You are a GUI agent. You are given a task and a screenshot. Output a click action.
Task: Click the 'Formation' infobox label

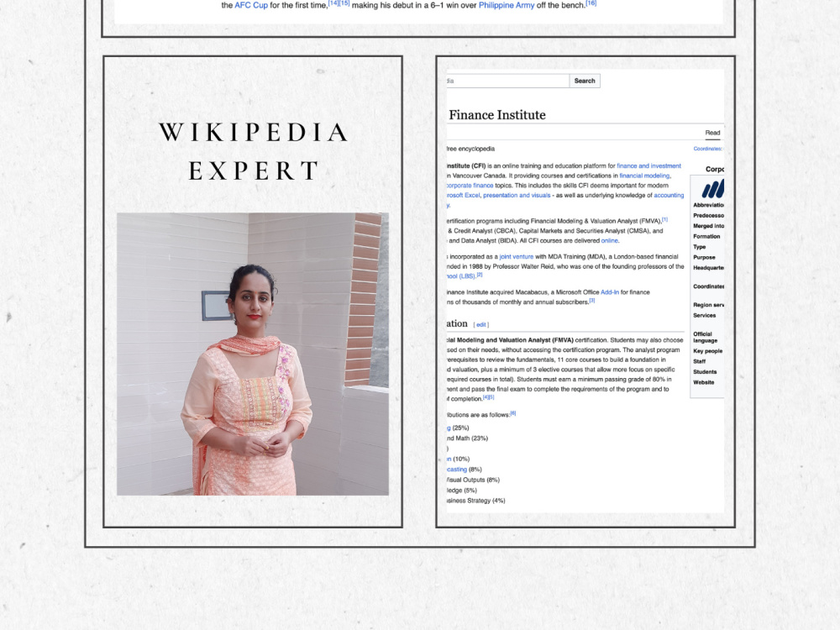pyautogui.click(x=706, y=237)
